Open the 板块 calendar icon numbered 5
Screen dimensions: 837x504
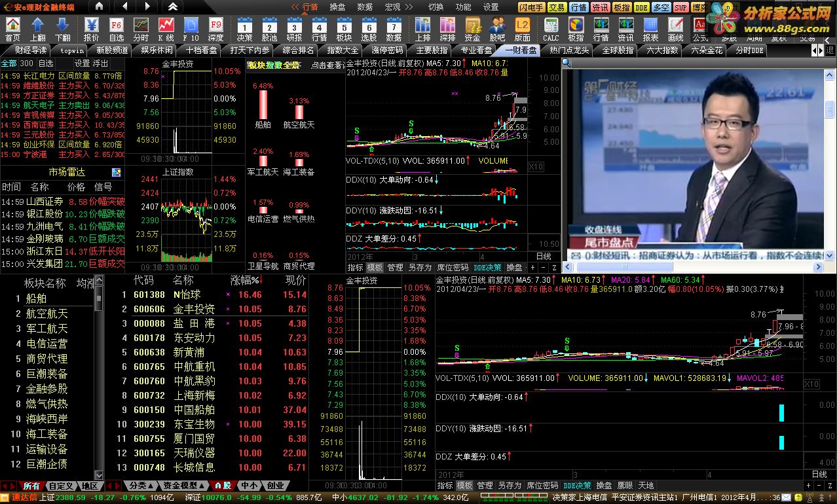pos(344,29)
